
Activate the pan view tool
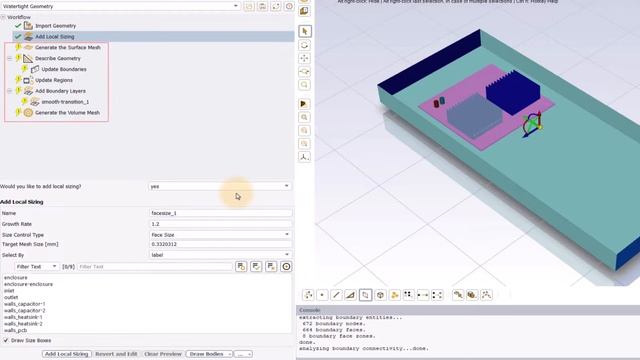[304, 58]
